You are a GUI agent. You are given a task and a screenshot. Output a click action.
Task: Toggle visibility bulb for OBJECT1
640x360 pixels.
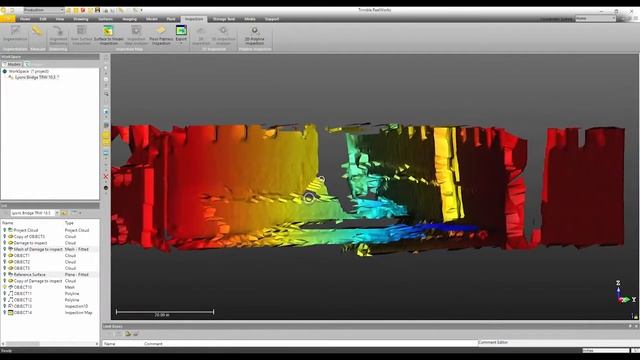click(5, 256)
